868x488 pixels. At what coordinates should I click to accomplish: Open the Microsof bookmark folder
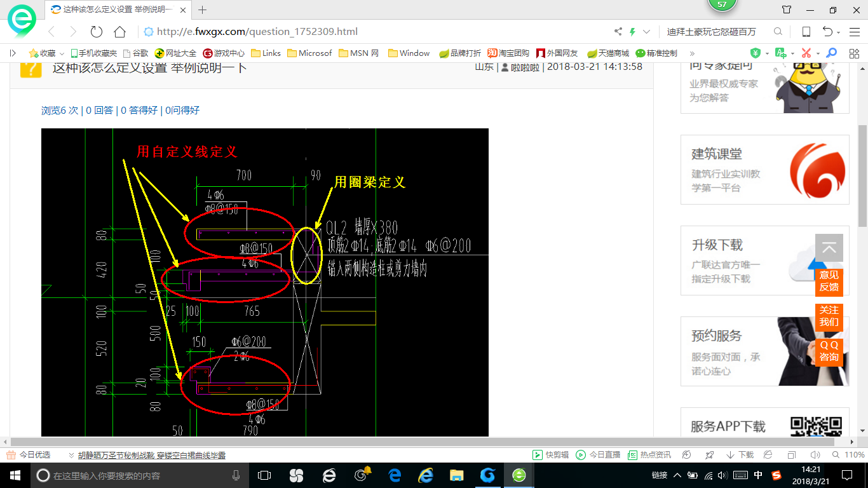click(x=309, y=53)
